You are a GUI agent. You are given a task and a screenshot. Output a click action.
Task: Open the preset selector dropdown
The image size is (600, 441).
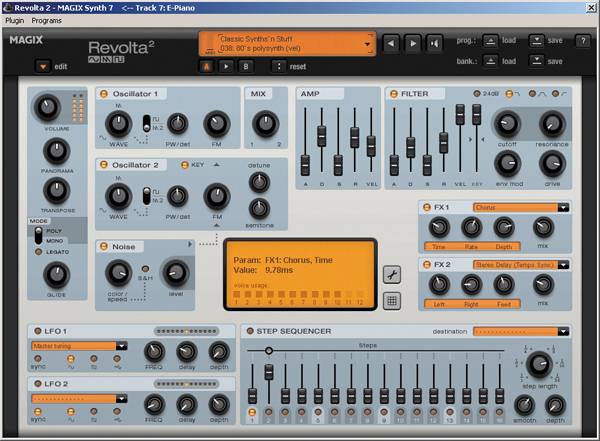tap(368, 44)
